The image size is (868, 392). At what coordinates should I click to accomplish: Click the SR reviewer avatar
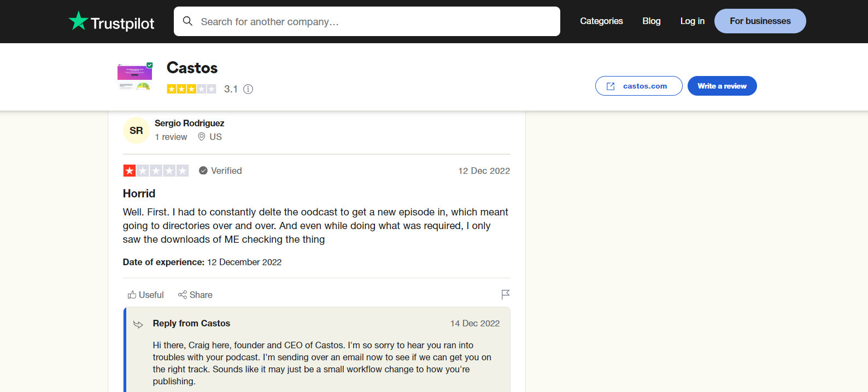tap(136, 130)
